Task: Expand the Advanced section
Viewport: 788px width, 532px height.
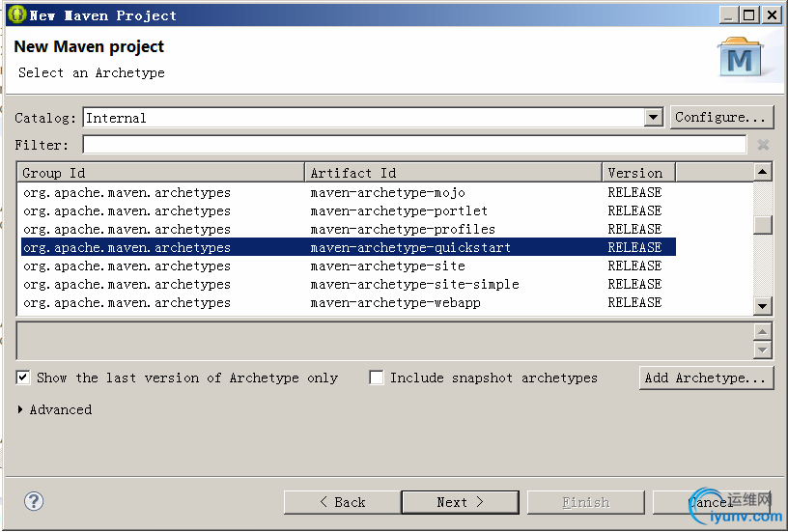Action: 20,409
